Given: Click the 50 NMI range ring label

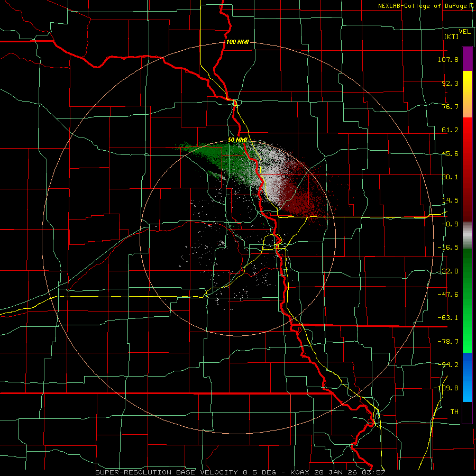Looking at the screenshot, I should (x=237, y=140).
